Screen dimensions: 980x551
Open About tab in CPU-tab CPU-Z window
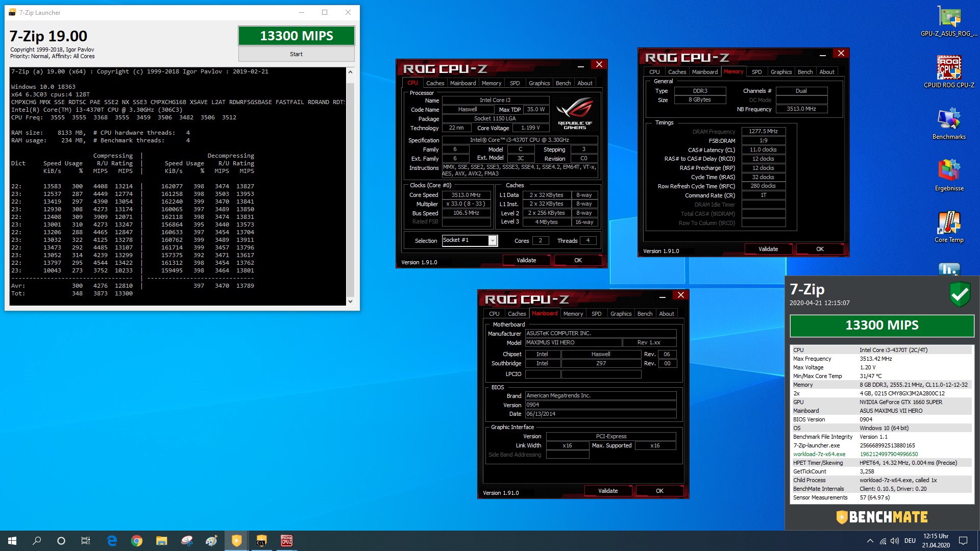point(585,83)
